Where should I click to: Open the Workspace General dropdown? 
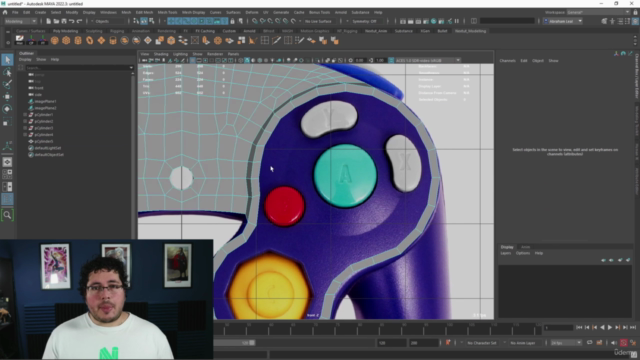pos(598,12)
